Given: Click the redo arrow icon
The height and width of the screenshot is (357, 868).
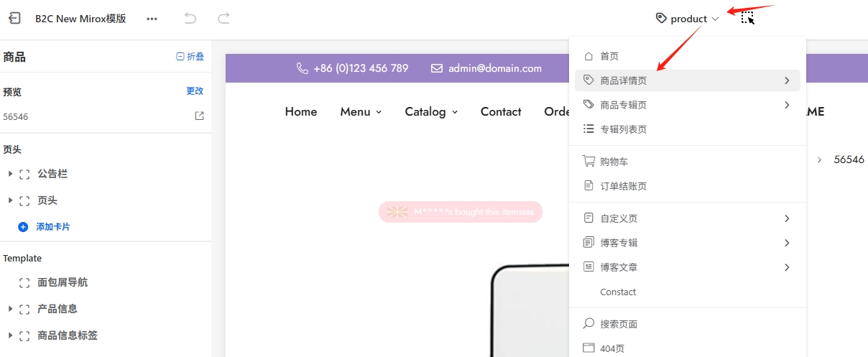Looking at the screenshot, I should [x=223, y=19].
